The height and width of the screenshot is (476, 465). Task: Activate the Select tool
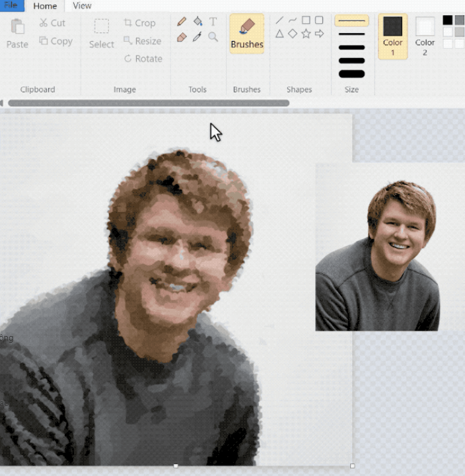[102, 34]
